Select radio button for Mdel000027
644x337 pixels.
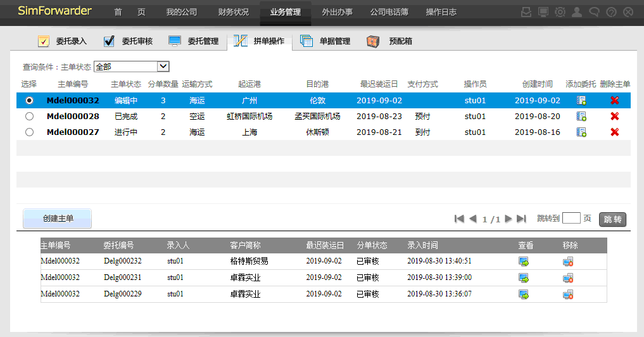click(29, 132)
